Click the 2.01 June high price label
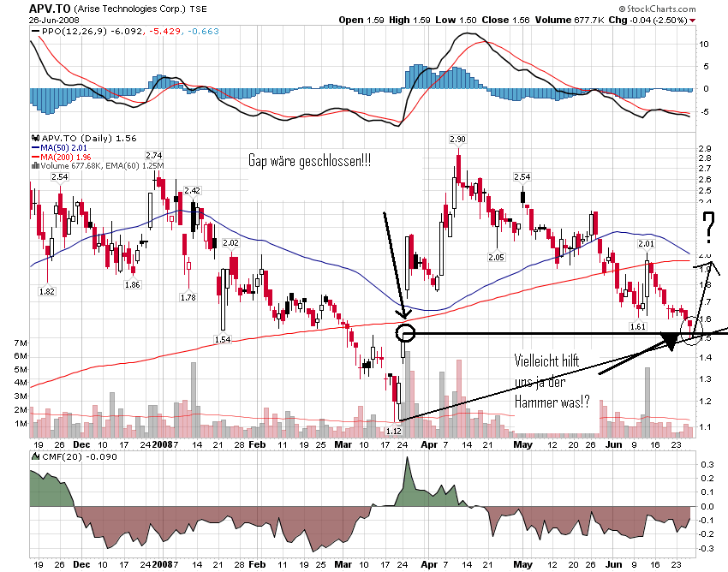 coord(647,244)
